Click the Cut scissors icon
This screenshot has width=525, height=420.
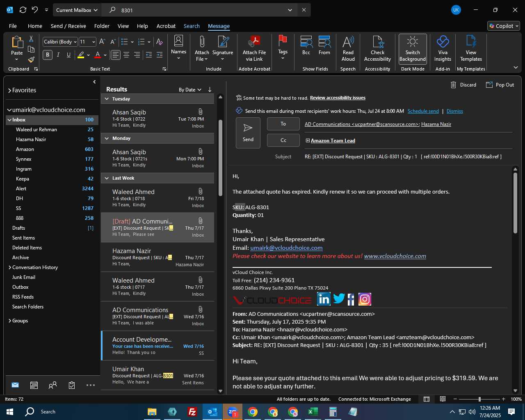31,39
